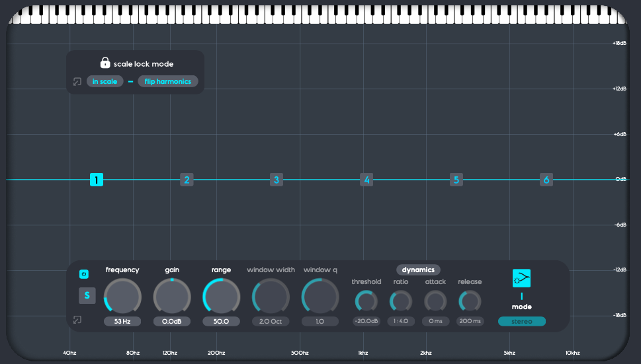Viewport: 641px width, 364px height.
Task: Enable flip harmonics option
Action: coord(167,81)
